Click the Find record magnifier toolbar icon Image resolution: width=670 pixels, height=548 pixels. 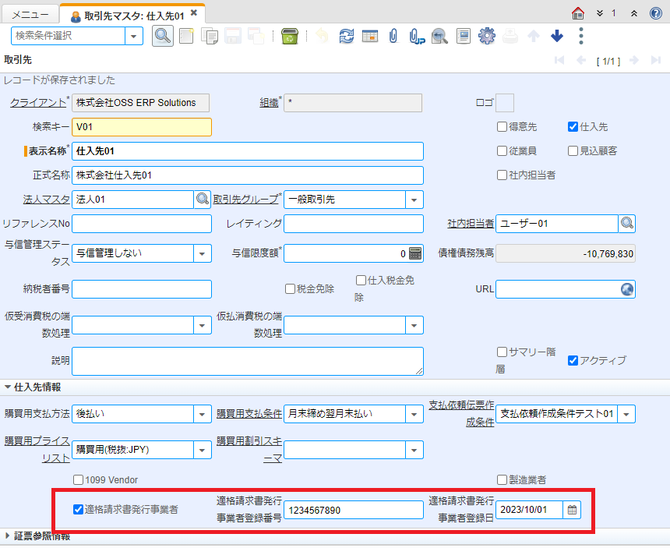coord(163,36)
